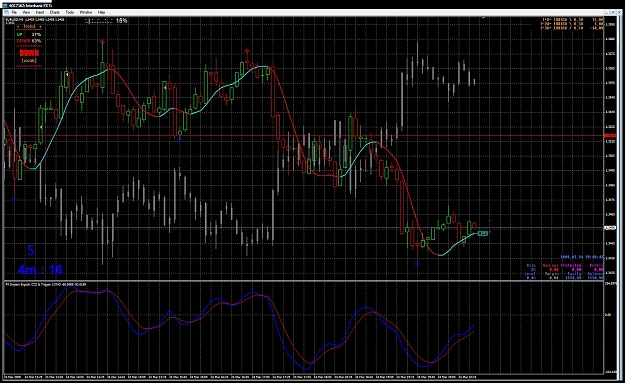This screenshot has height=383, width=625.
Task: Open the Tools menu
Action: pos(70,12)
